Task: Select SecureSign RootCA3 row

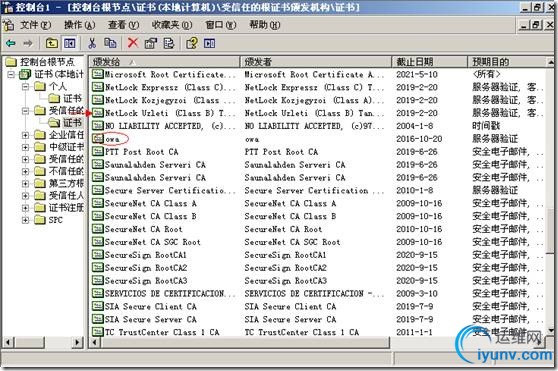Action: (317, 281)
